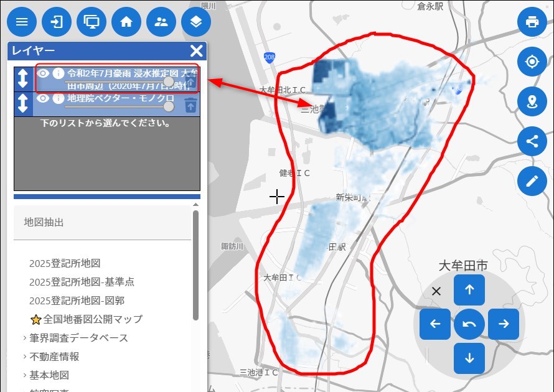Expand the 基本地図 category

pyautogui.click(x=49, y=375)
